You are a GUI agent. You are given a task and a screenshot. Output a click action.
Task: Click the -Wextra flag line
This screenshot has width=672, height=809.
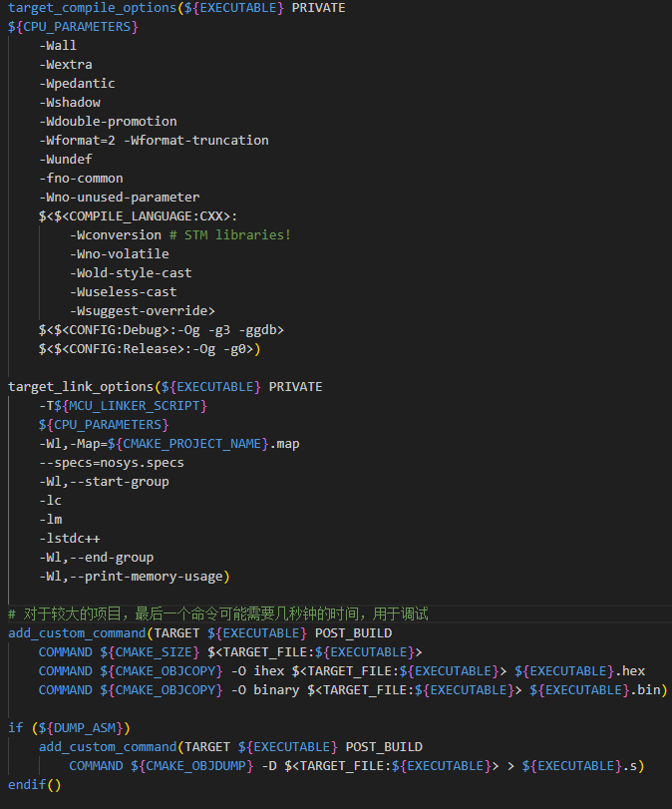click(x=66, y=65)
